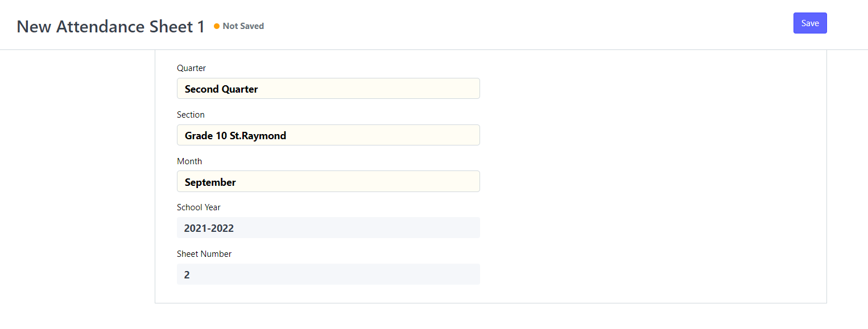Viewport: 868px width, 329px height.
Task: Click the Sheet Number field label
Action: click(204, 254)
